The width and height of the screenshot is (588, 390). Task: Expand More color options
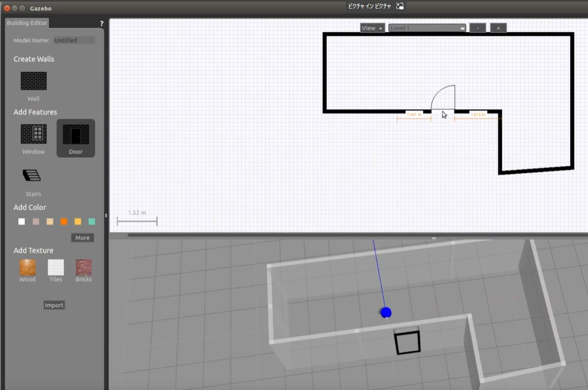(82, 237)
